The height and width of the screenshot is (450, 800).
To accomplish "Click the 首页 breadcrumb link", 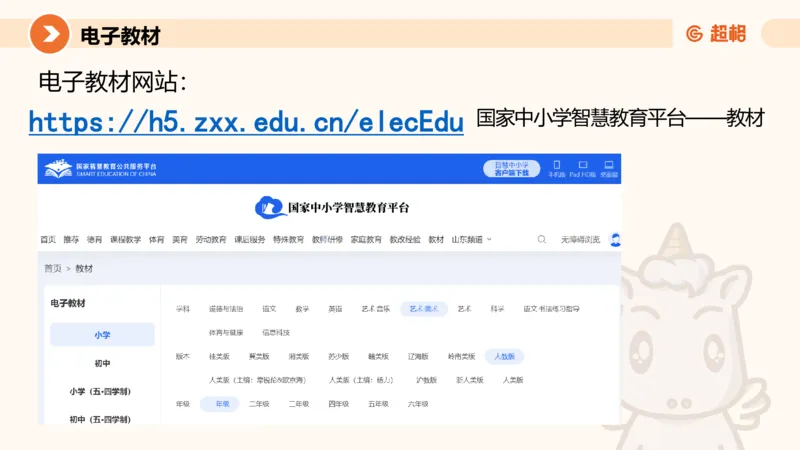I will pyautogui.click(x=53, y=268).
